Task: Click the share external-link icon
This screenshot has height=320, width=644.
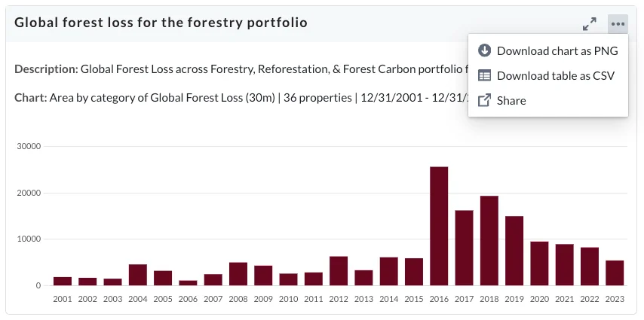Action: coord(485,100)
